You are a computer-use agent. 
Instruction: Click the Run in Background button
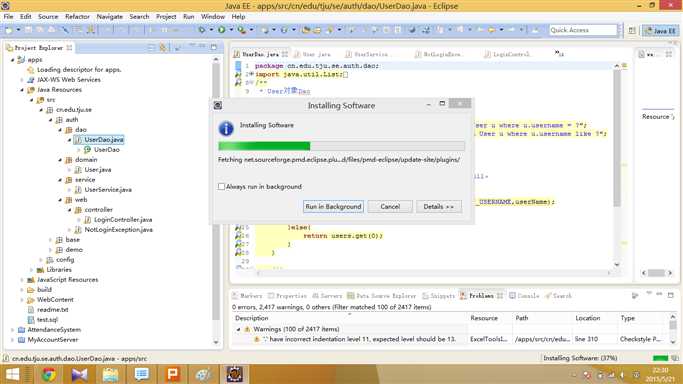tap(333, 206)
